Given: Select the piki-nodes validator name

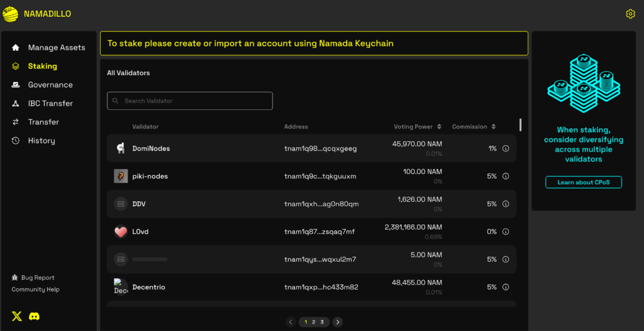Looking at the screenshot, I should [x=150, y=176].
